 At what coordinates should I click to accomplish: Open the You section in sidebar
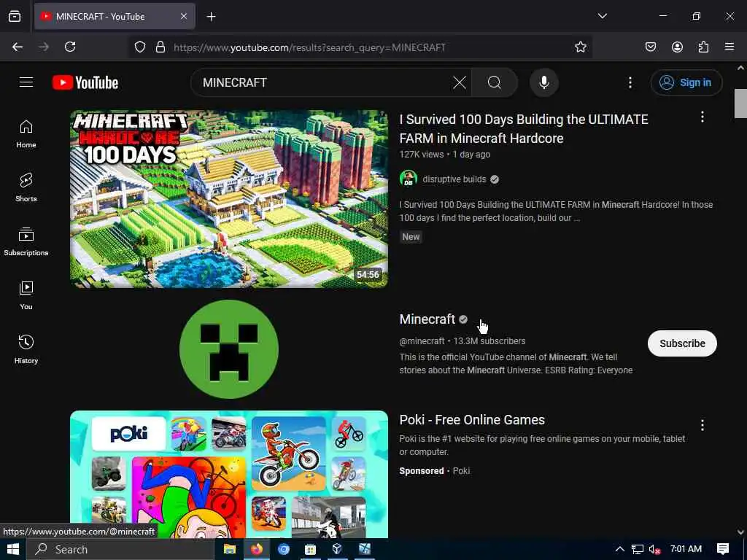26,296
